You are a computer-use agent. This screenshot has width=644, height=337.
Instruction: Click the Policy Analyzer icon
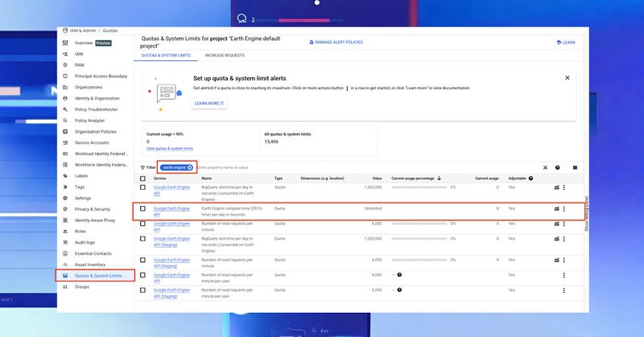pyautogui.click(x=65, y=121)
